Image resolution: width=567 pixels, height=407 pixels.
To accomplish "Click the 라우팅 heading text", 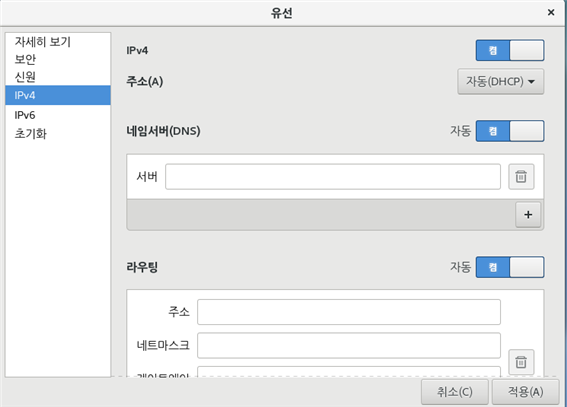I will tap(142, 267).
